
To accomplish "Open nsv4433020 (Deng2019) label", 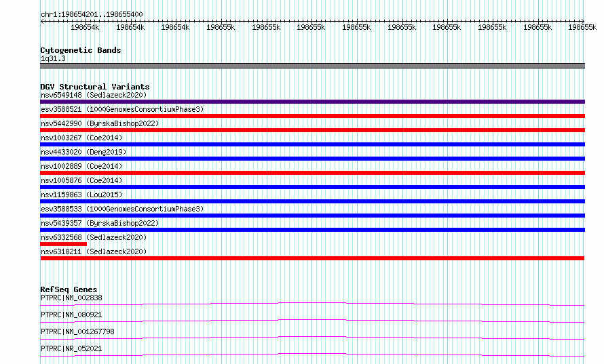I will click(83, 152).
